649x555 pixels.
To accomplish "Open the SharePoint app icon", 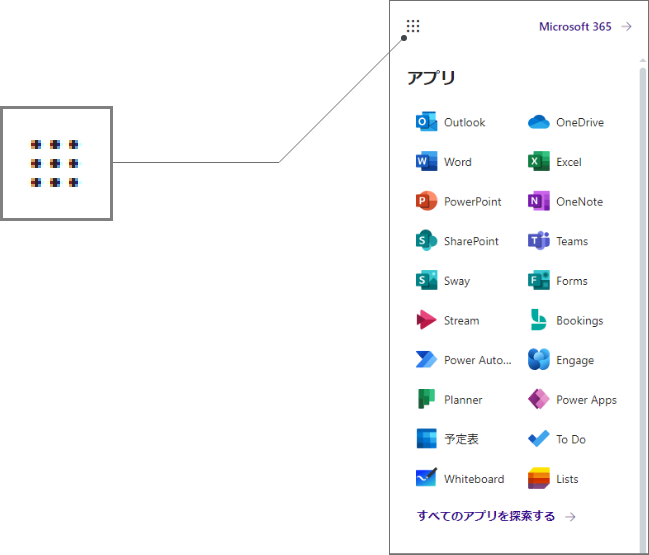I will tap(426, 240).
